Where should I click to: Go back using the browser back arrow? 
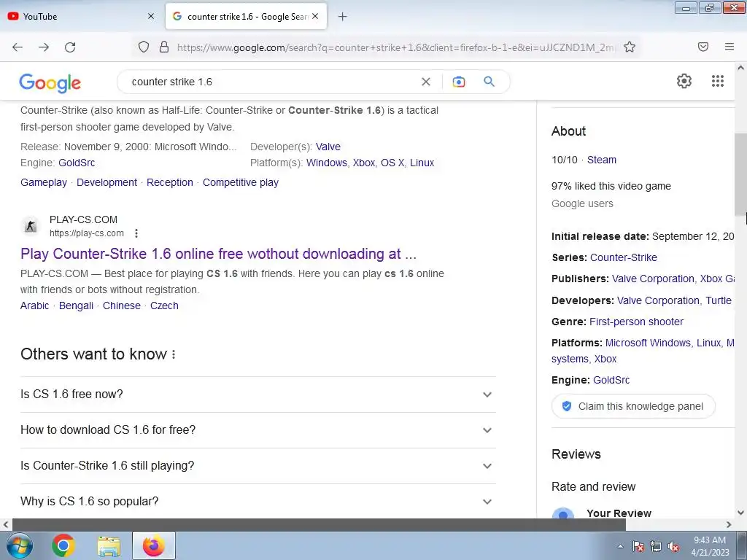tap(18, 47)
